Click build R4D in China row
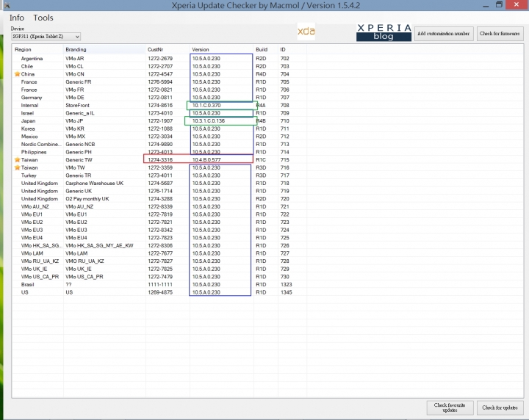Image resolution: width=529 pixels, height=420 pixels. [x=261, y=74]
